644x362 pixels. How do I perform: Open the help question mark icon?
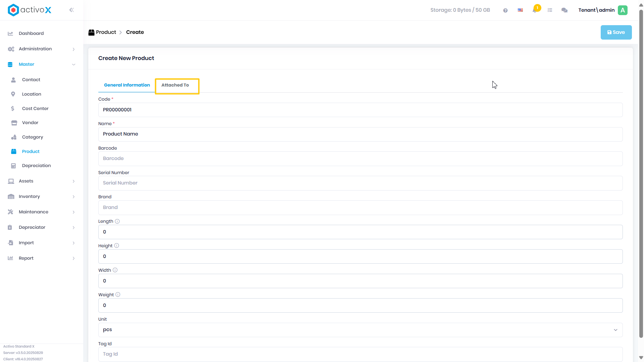point(505,10)
